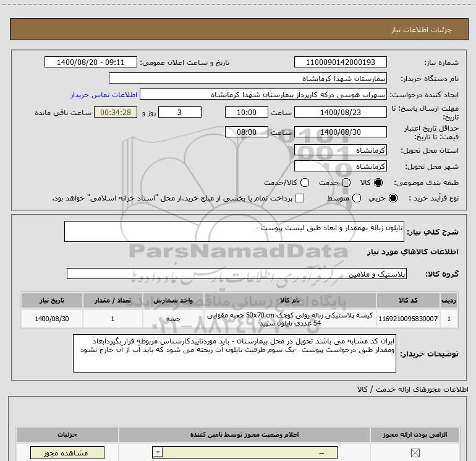This screenshot has height=461, width=476.
Task: Click the request creator field سهراب هوسی
Action: pos(263,94)
